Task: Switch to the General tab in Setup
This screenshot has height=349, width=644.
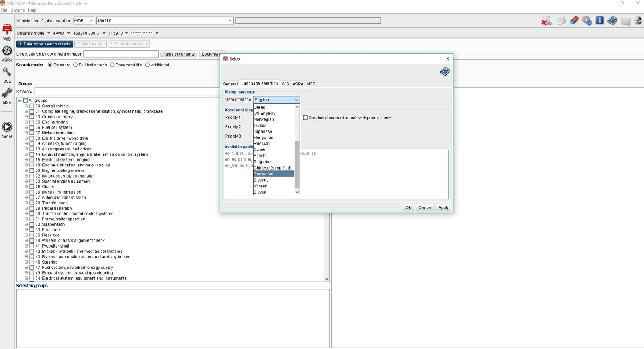Action: pos(230,84)
